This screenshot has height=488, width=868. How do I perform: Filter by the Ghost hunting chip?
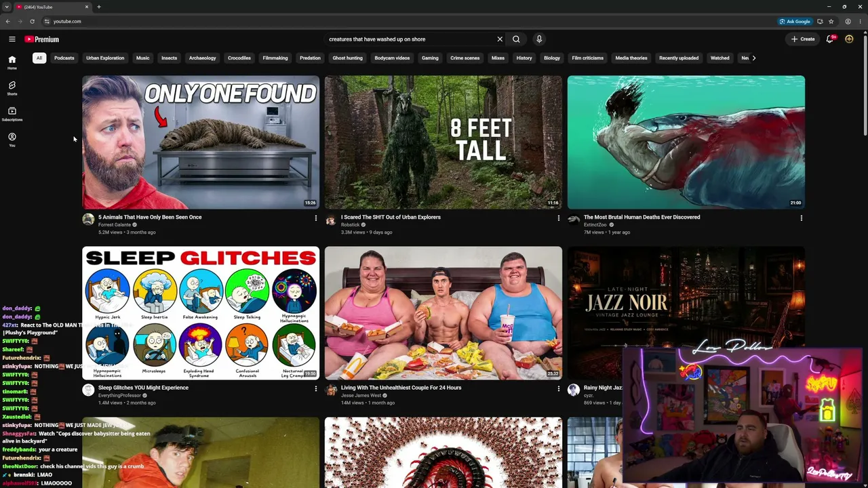[347, 58]
